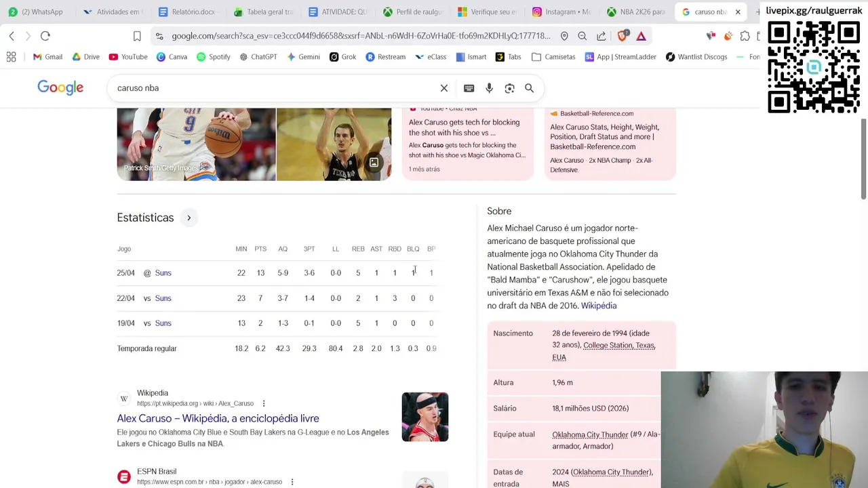Search by image with the camera icon
This screenshot has height=488, width=868.
tap(509, 88)
